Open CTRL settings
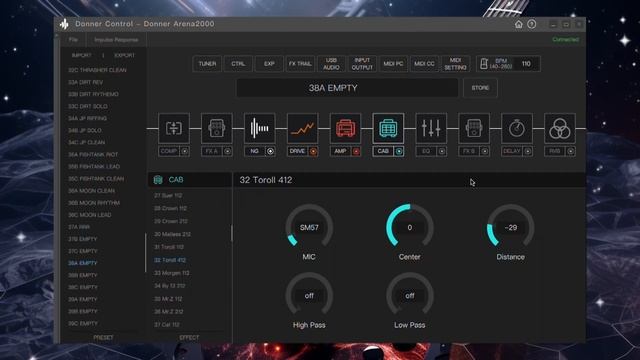This screenshot has height=360, width=640. (x=238, y=64)
